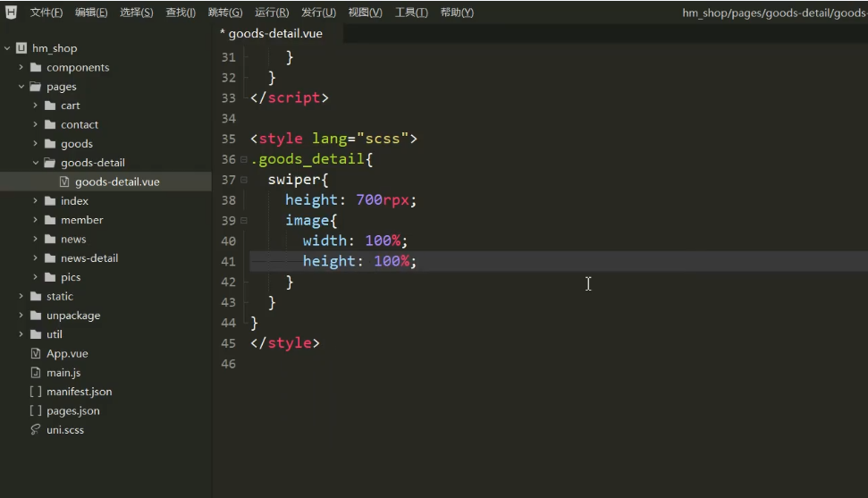Click the hm_shop project icon

(x=21, y=48)
